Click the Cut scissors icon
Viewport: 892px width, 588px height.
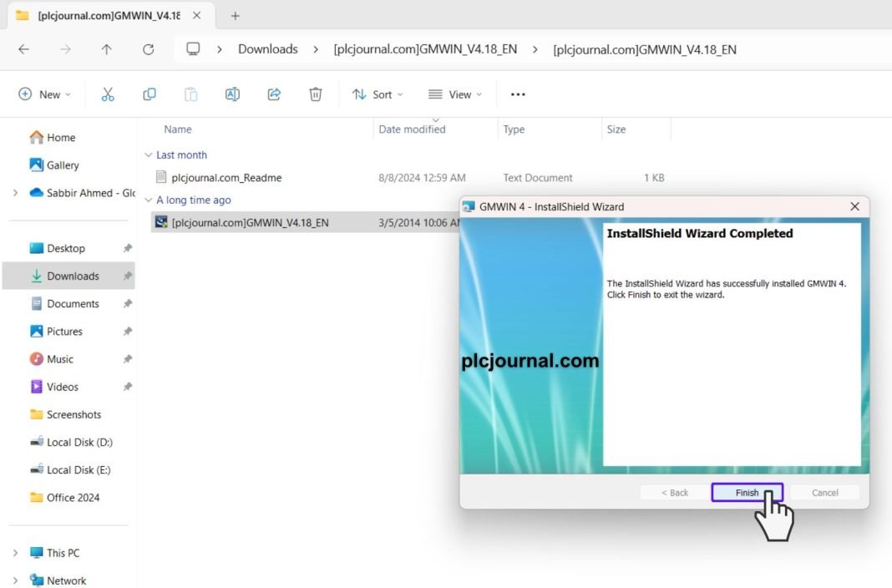[108, 94]
